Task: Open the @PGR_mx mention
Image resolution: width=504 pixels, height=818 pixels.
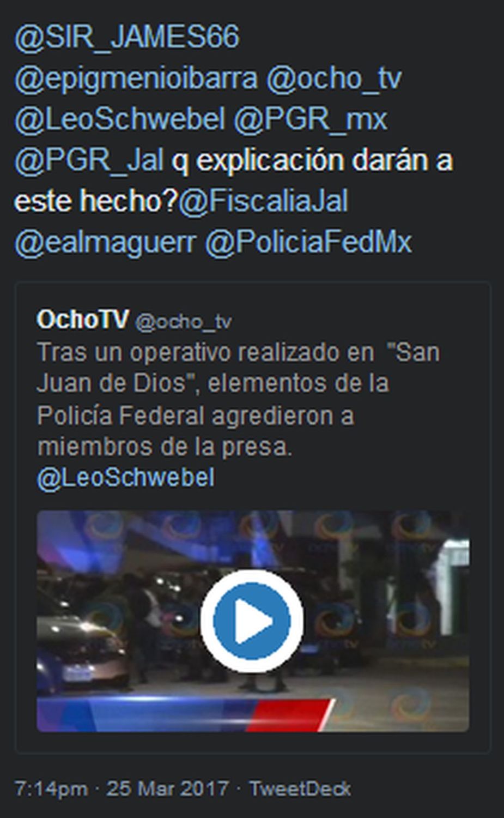Action: click(311, 119)
